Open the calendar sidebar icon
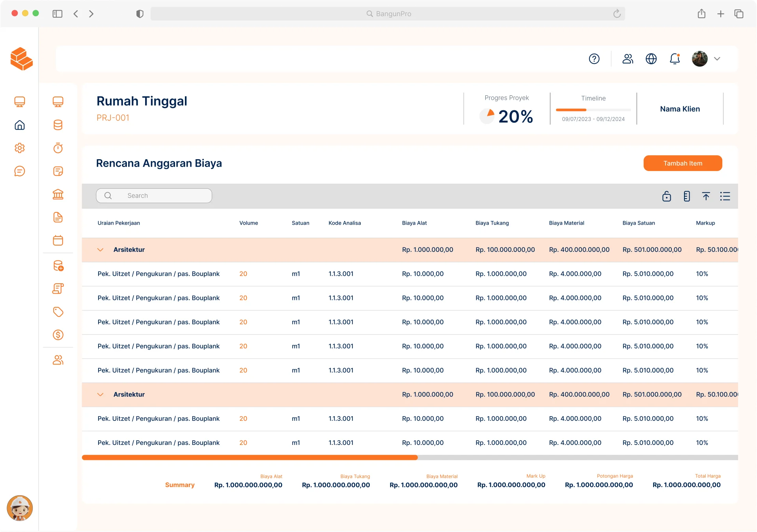Screen dimensions: 757x532 pos(58,240)
